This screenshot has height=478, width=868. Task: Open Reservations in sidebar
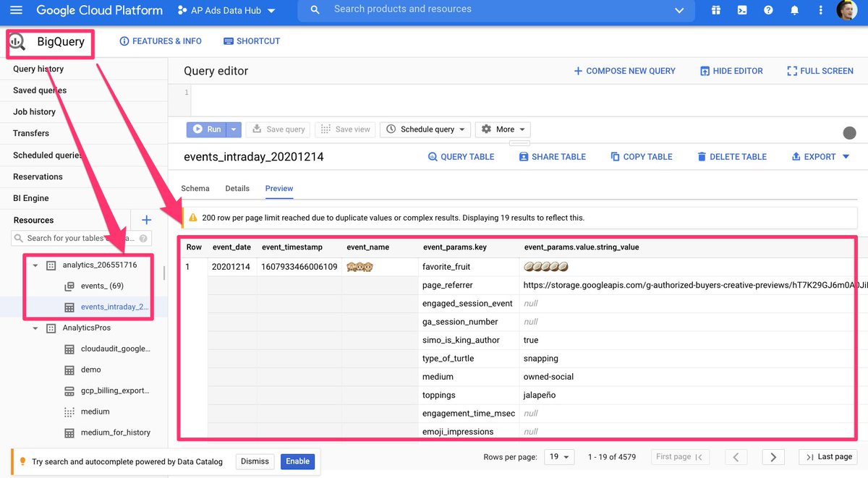[x=38, y=177]
